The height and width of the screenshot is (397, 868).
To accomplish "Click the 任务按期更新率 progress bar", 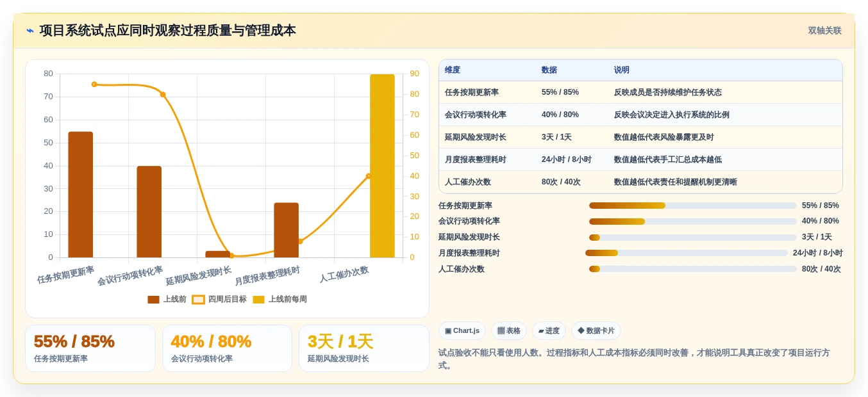I will coord(692,206).
